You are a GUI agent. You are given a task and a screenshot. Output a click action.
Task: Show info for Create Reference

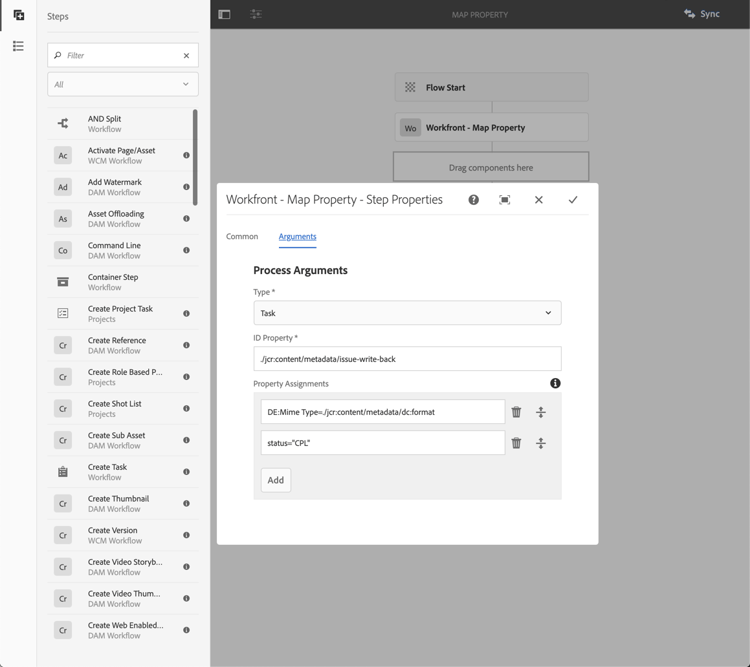187,345
